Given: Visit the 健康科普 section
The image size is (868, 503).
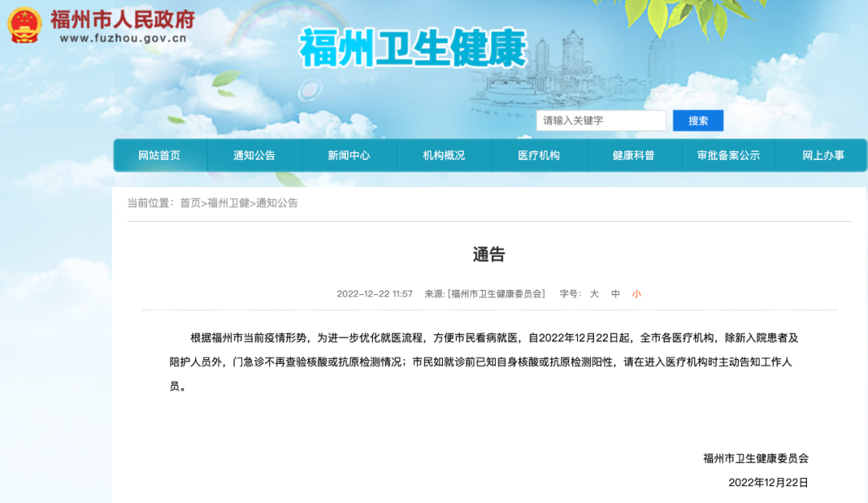Looking at the screenshot, I should (x=633, y=155).
